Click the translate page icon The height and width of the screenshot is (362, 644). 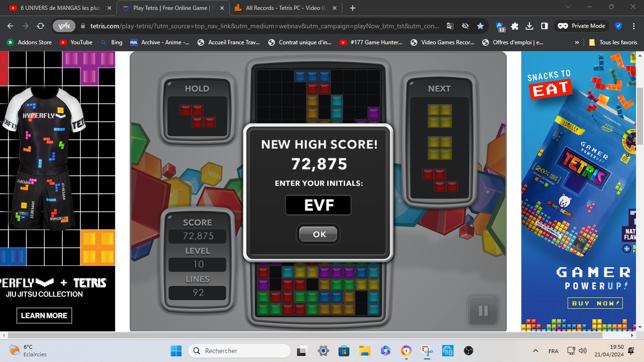[450, 26]
